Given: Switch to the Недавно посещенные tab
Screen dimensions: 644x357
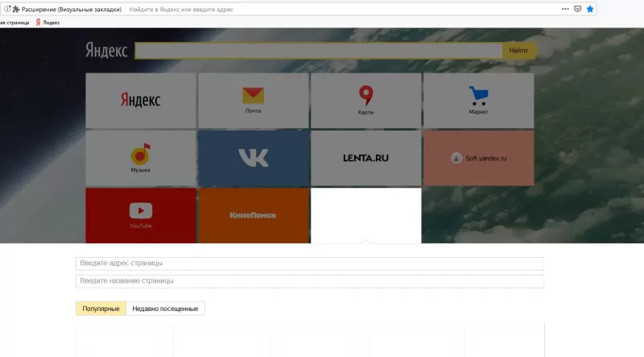Looking at the screenshot, I should pos(165,309).
